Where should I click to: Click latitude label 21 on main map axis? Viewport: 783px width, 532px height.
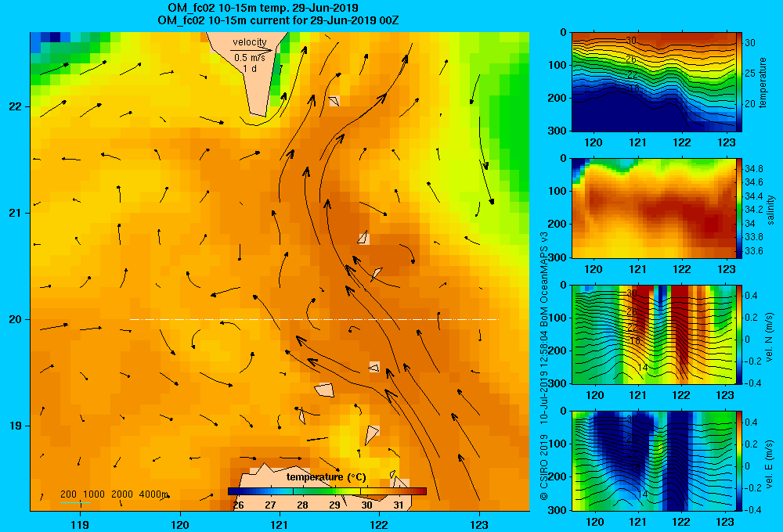16,213
